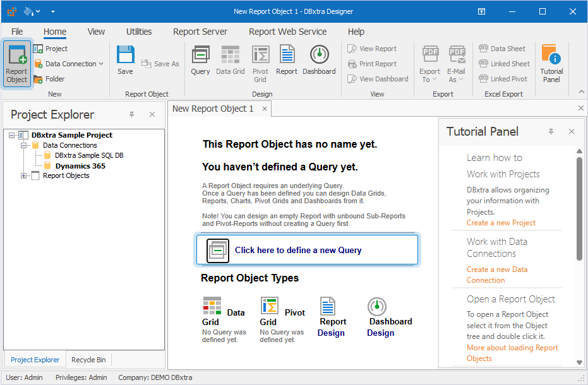Open the Report Server menu

(200, 31)
